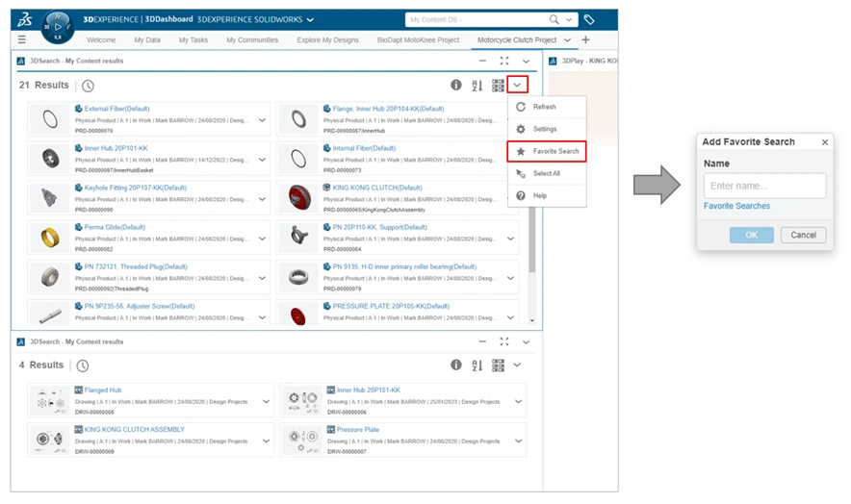This screenshot has width=851, height=504.
Task: Choose Select All from the menu
Action: click(x=547, y=173)
